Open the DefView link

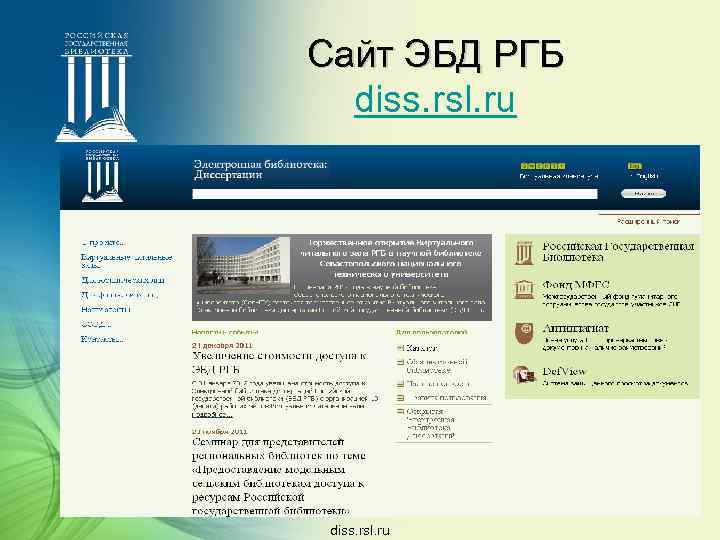click(564, 371)
